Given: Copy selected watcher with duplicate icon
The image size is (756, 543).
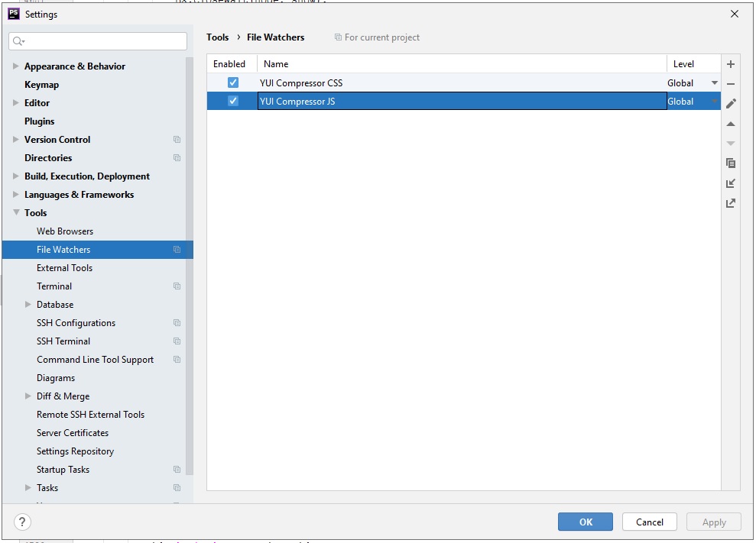Looking at the screenshot, I should coord(731,163).
